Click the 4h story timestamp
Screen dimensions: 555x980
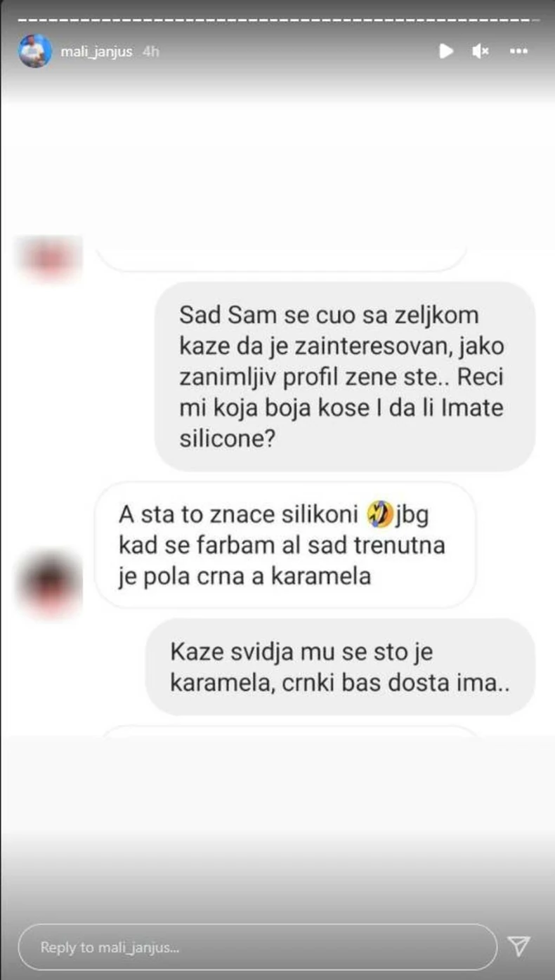point(150,52)
